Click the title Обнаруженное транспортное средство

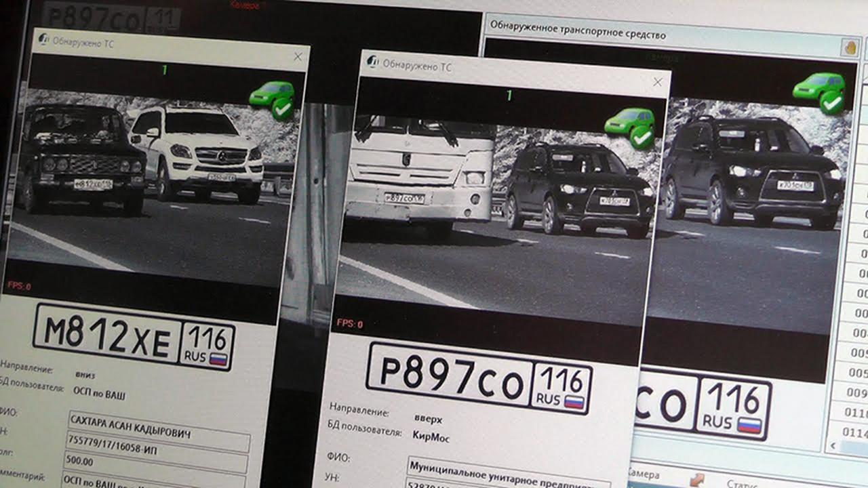click(x=578, y=30)
